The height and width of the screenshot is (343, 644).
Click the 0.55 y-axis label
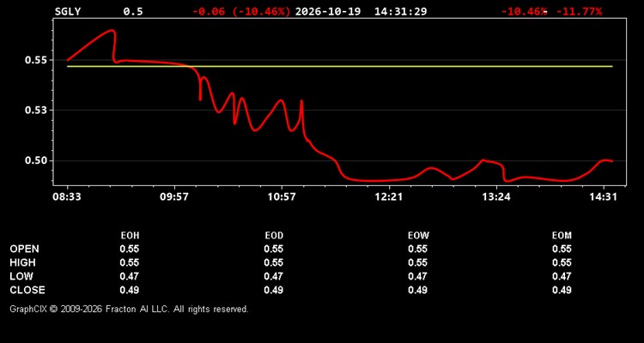point(36,60)
